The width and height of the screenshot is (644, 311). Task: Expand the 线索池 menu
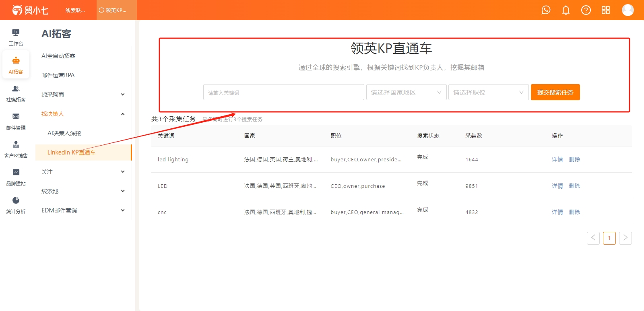(83, 191)
